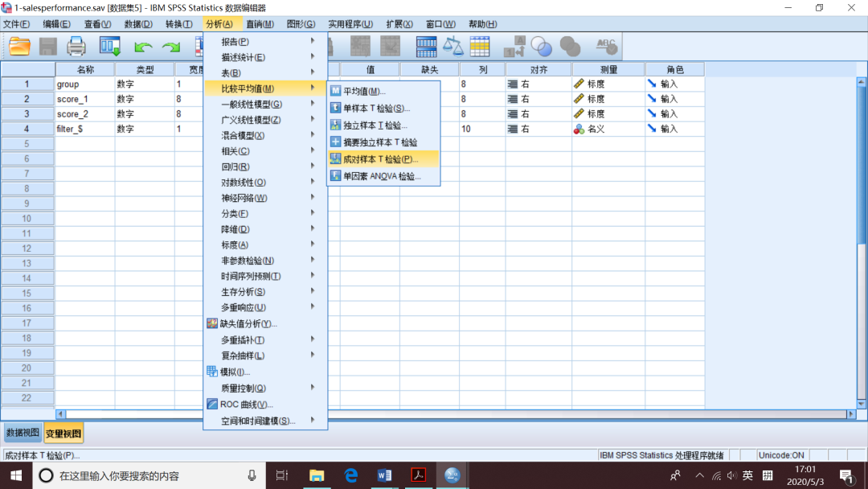Open the 帮助(H) menu
Screen dimensions: 868x489
coord(483,24)
